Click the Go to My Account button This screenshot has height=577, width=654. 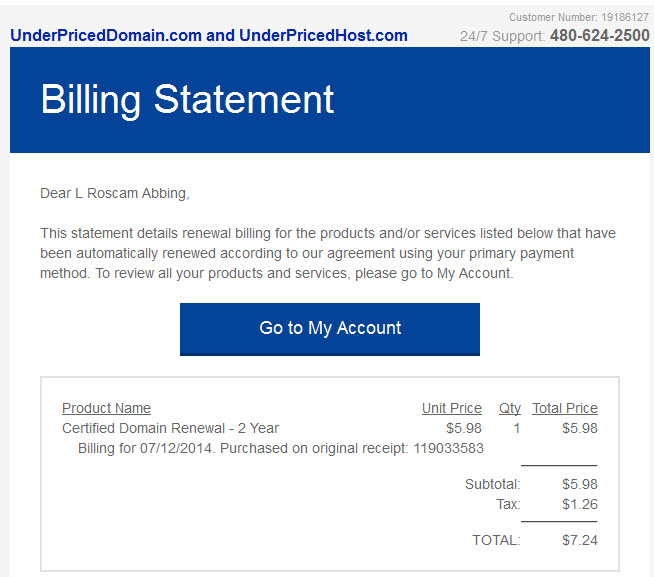(330, 329)
